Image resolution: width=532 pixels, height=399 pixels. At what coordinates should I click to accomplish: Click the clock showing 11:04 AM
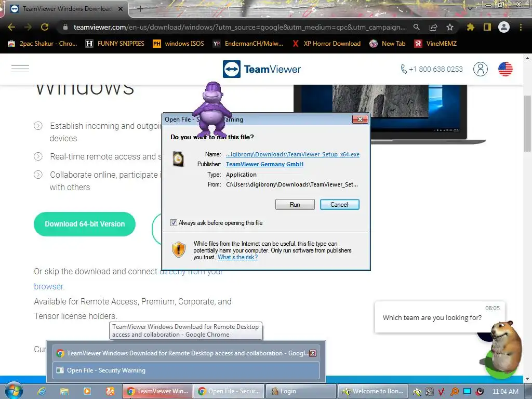coord(506,391)
